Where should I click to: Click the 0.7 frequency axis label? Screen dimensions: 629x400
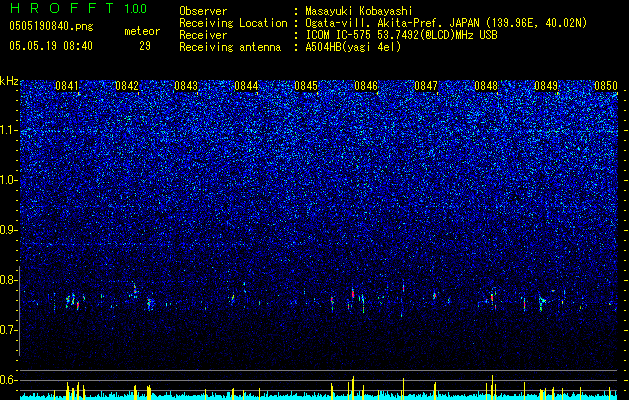(9, 330)
